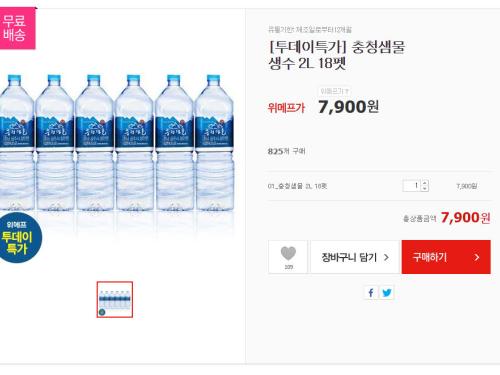The height and width of the screenshot is (375, 500).
Task: Decrease quantity with the down stepper arrow
Action: pyautogui.click(x=425, y=188)
